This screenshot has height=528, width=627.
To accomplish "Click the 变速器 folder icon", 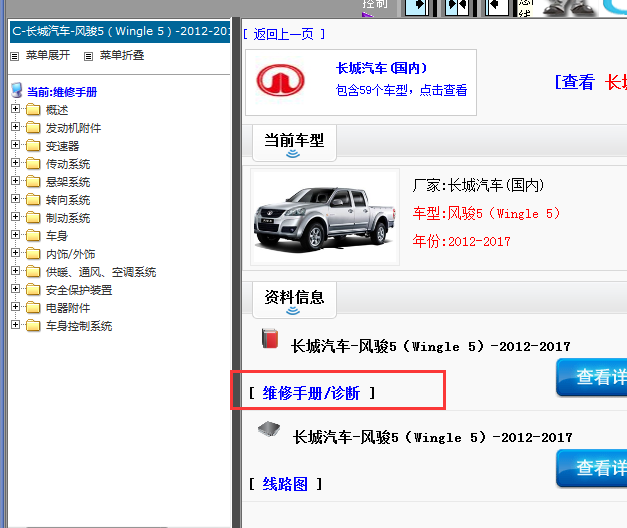I will tap(33, 145).
